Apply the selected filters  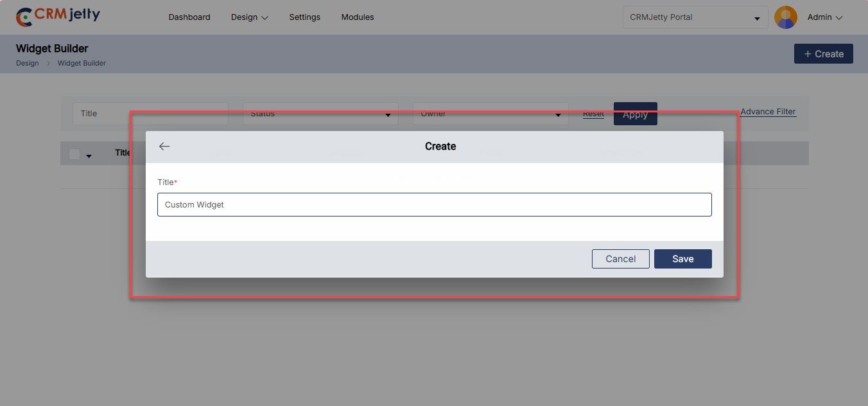(x=635, y=114)
